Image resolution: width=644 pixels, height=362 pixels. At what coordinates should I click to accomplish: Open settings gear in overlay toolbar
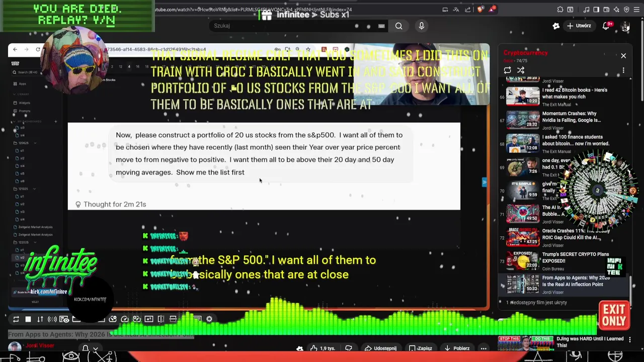click(x=209, y=319)
